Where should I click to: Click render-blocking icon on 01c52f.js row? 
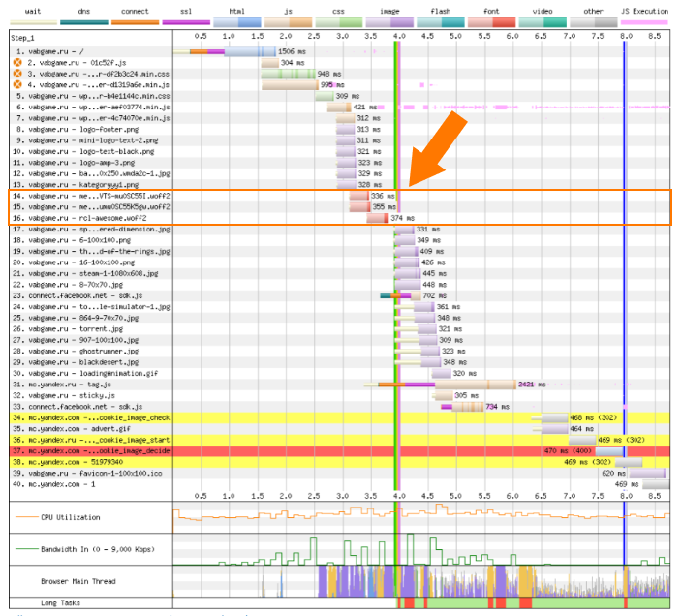point(18,62)
